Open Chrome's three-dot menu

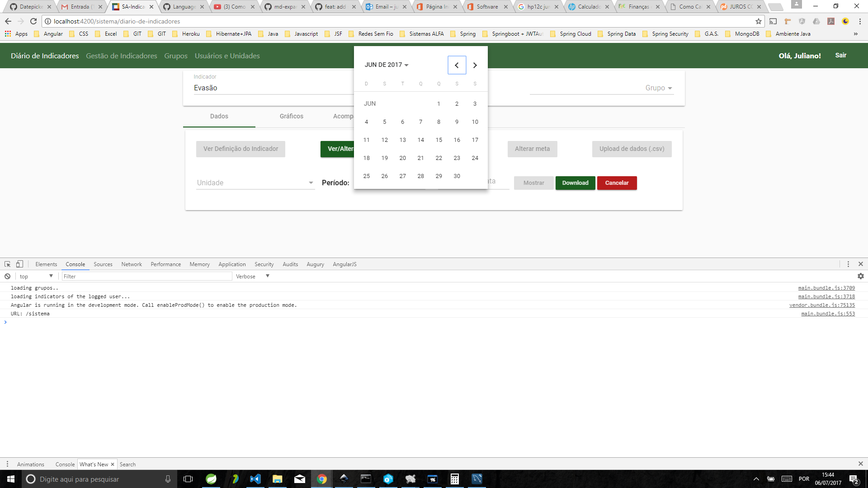coord(860,21)
